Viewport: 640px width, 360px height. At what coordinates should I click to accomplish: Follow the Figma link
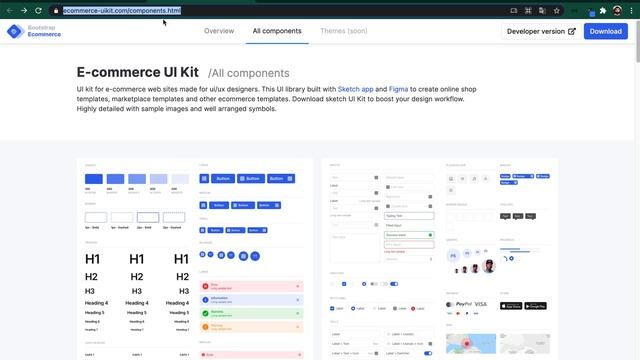point(398,89)
